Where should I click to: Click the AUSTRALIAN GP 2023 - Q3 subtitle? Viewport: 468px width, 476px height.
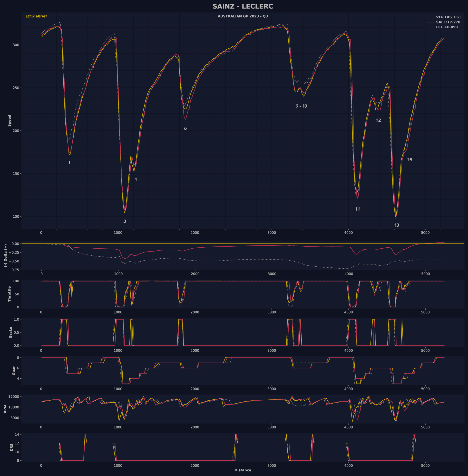point(243,16)
